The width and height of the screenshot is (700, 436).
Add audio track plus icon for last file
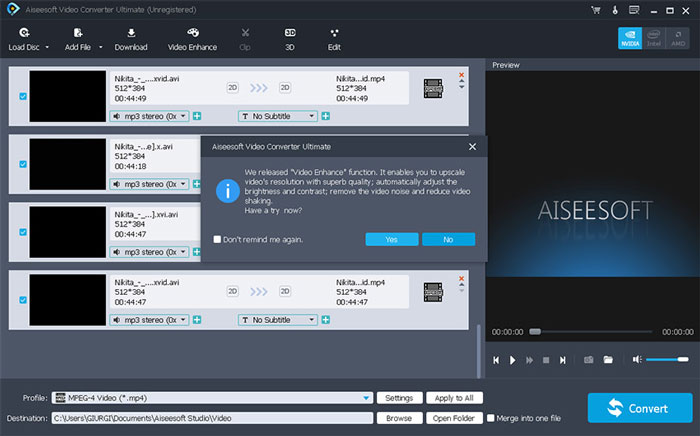click(197, 320)
